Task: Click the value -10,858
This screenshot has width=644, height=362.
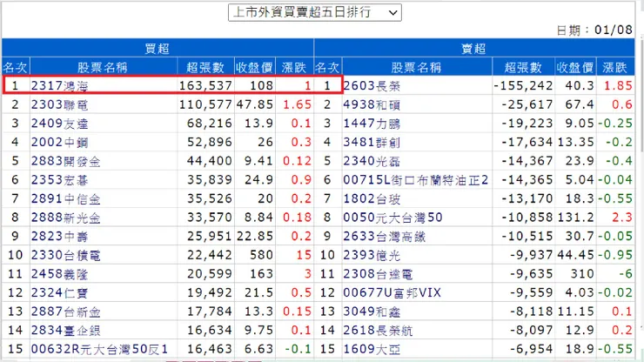Action: (527, 218)
